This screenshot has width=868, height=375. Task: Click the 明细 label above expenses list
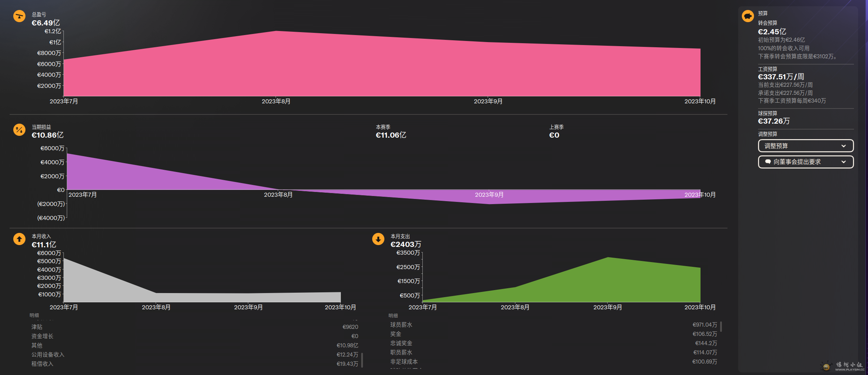(393, 316)
